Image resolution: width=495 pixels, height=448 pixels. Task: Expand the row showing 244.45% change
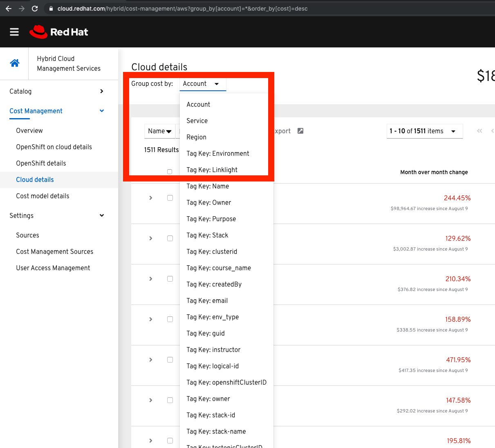[x=151, y=198]
